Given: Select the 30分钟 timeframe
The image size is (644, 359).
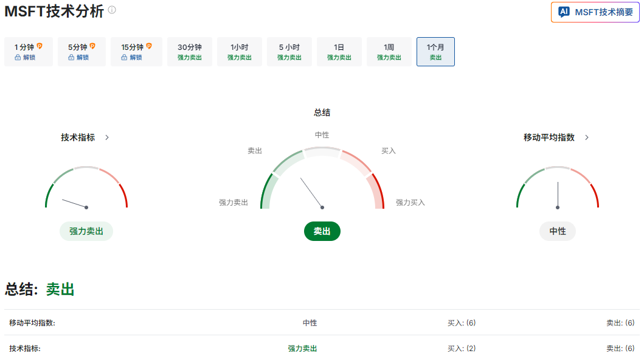Looking at the screenshot, I should point(189,51).
